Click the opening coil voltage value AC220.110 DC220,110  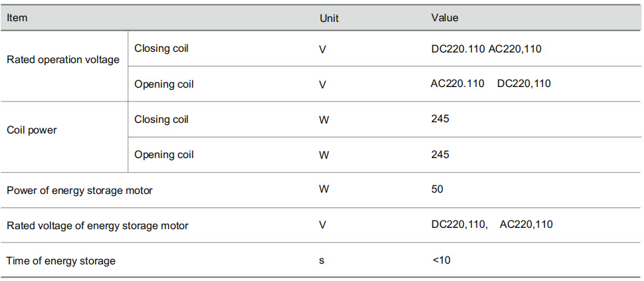(x=490, y=84)
